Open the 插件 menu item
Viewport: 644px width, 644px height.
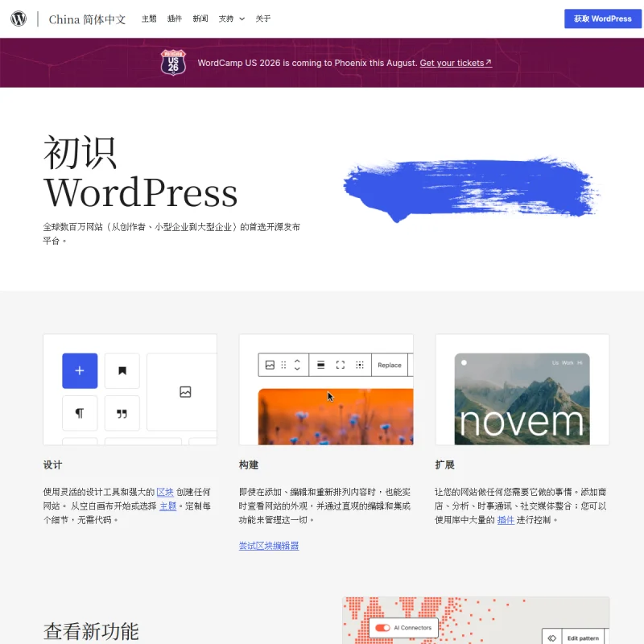175,19
